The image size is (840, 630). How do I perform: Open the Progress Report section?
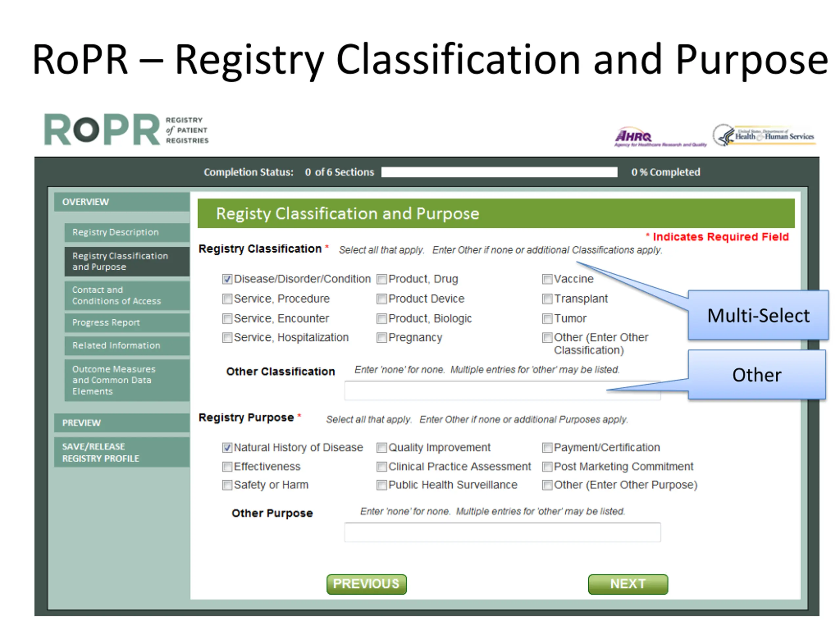[x=127, y=323]
